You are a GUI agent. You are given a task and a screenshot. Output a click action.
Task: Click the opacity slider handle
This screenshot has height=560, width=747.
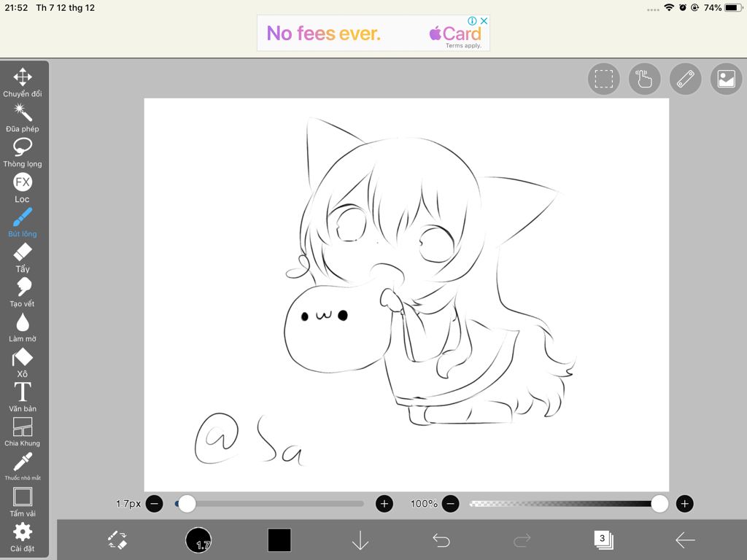pyautogui.click(x=659, y=503)
